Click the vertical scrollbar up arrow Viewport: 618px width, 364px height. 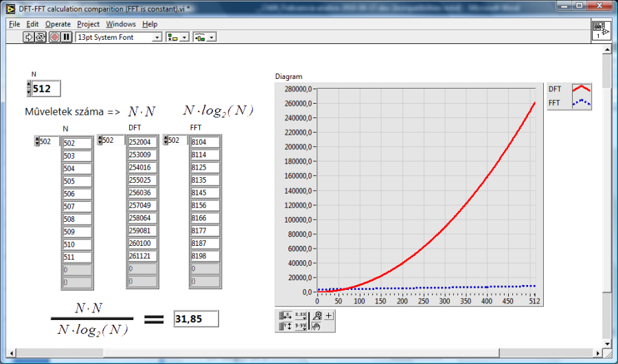tap(607, 49)
